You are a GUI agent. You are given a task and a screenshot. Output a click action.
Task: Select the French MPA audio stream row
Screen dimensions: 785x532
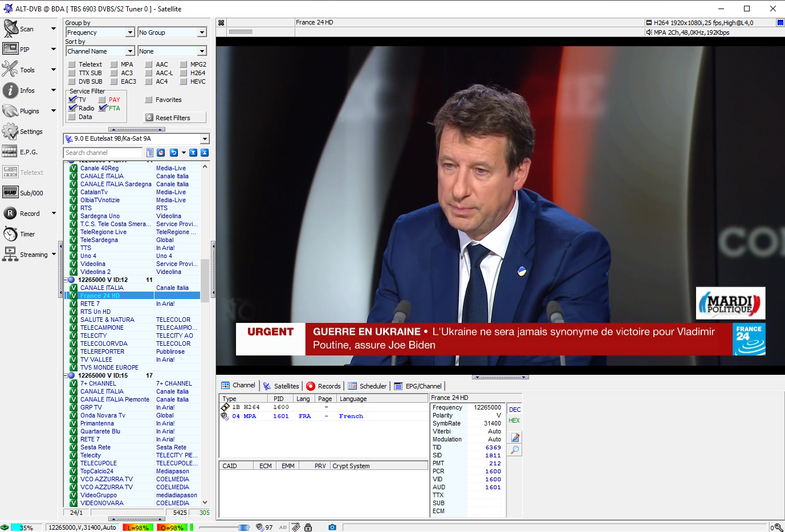[x=324, y=416]
